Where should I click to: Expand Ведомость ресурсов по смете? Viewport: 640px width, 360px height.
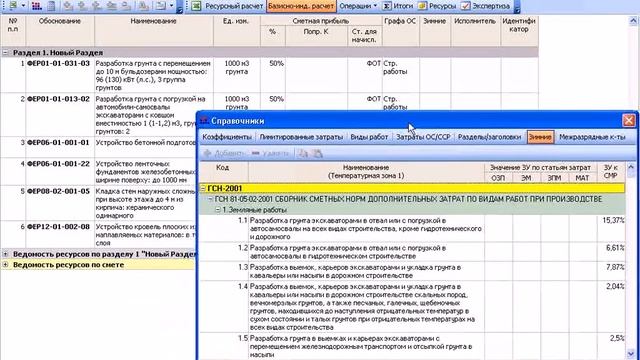(5, 264)
